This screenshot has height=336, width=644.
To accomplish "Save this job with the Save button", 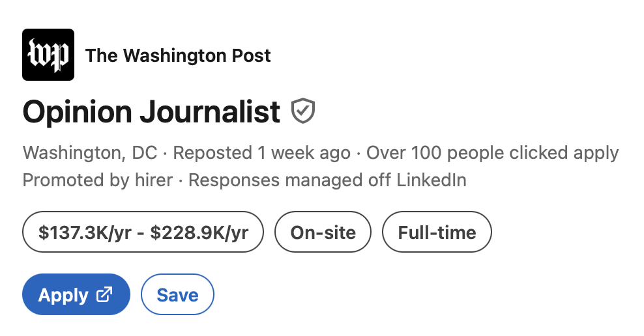I will coord(177,295).
